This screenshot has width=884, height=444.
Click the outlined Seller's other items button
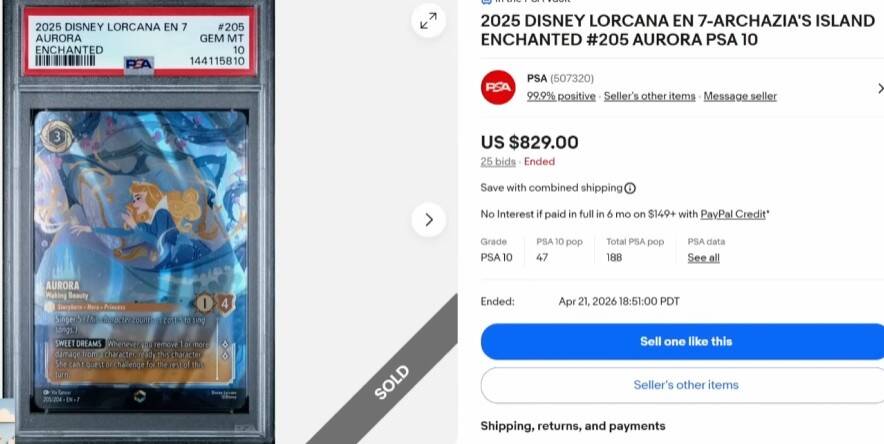coord(682,385)
